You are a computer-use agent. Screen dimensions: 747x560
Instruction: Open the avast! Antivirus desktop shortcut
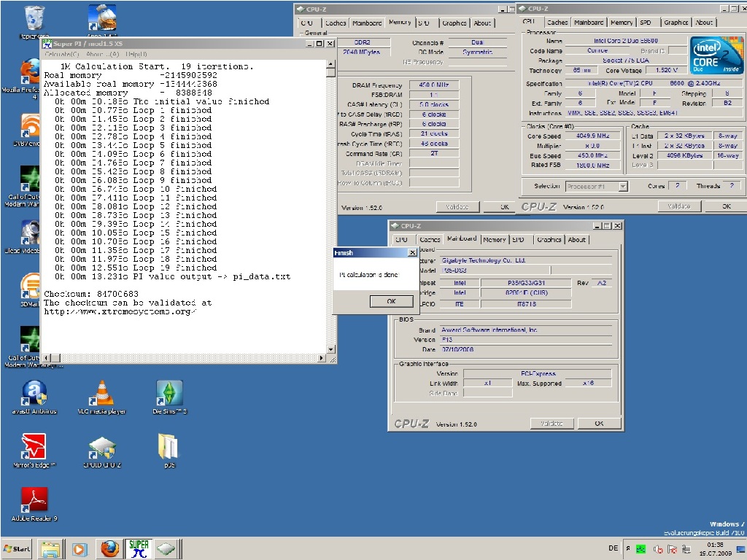[x=34, y=397]
